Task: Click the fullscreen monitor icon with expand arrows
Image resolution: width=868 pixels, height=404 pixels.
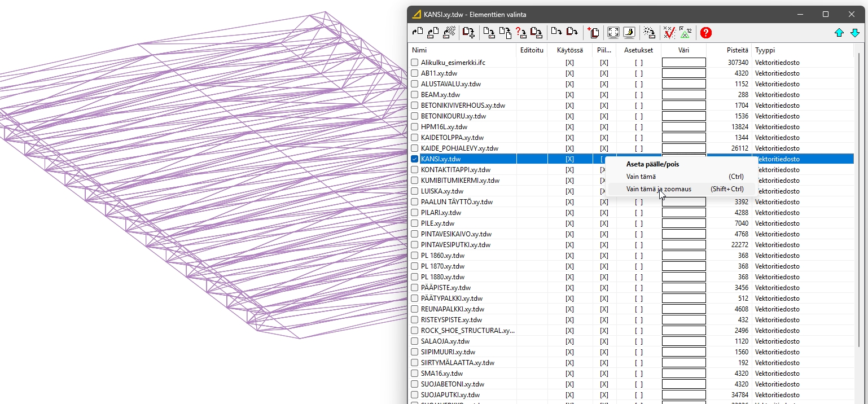Action: click(613, 33)
